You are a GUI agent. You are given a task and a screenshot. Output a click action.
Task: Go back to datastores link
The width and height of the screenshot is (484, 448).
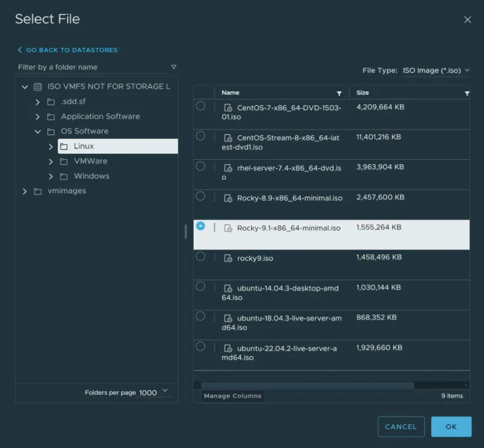tap(68, 50)
